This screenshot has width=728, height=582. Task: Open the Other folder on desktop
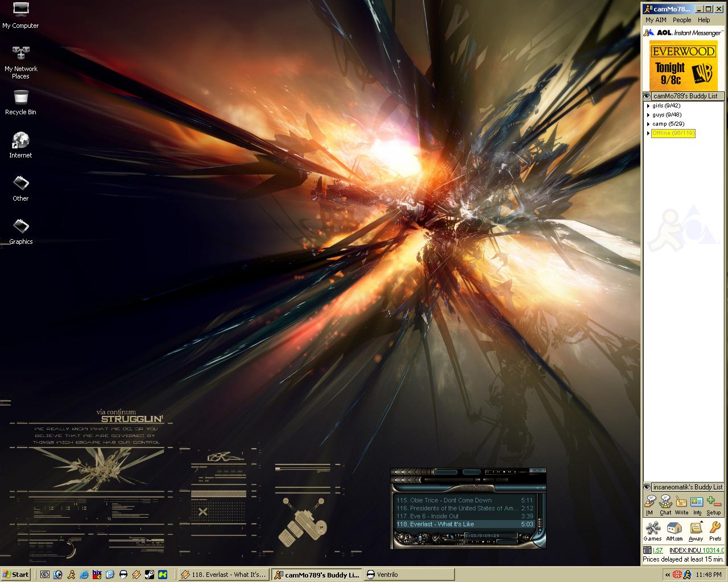[x=20, y=189]
